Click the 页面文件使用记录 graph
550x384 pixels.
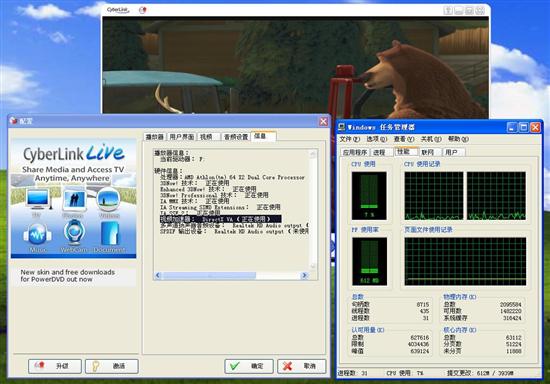click(465, 261)
